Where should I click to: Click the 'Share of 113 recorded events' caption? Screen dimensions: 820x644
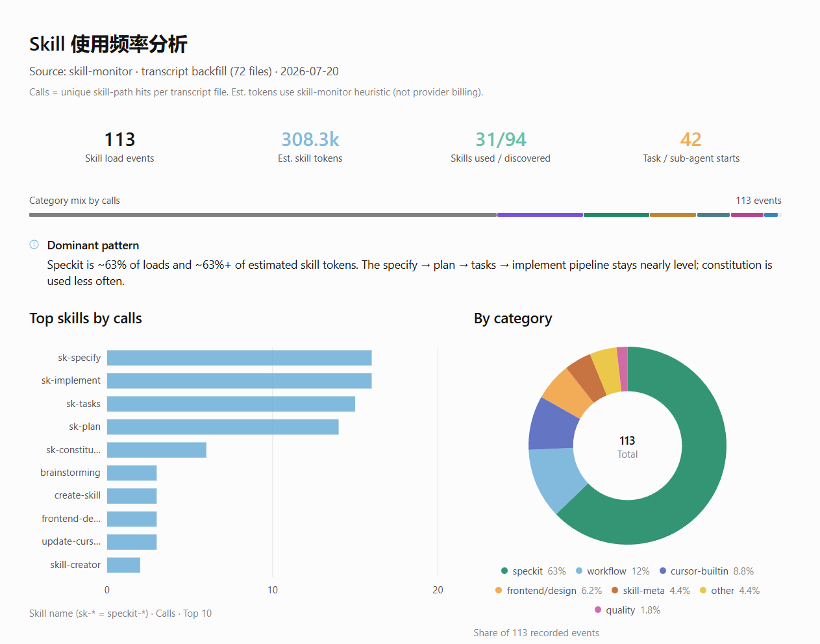(x=536, y=633)
